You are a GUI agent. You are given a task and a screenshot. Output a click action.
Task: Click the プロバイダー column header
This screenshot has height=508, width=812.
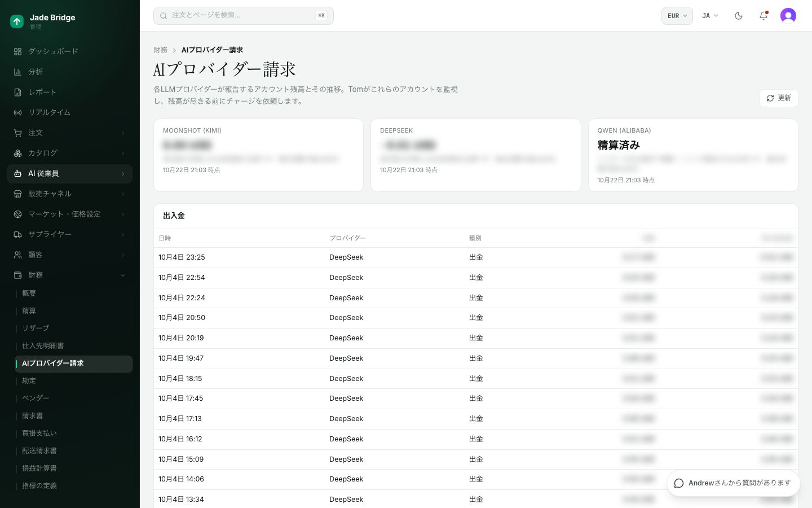tap(347, 238)
